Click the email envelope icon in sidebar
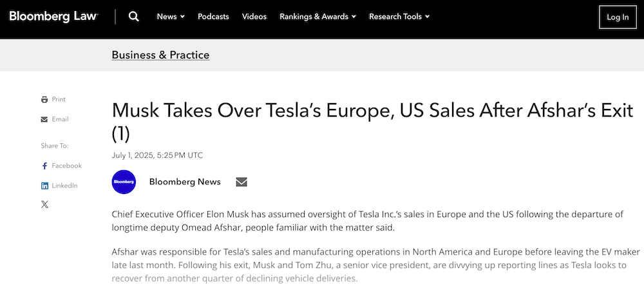The image size is (644, 292). coord(44,119)
